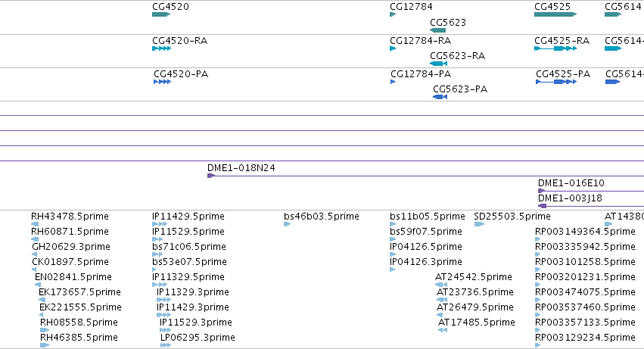The width and height of the screenshot is (644, 349).
Task: Click the RP003101258.5prime label
Action: (585, 262)
